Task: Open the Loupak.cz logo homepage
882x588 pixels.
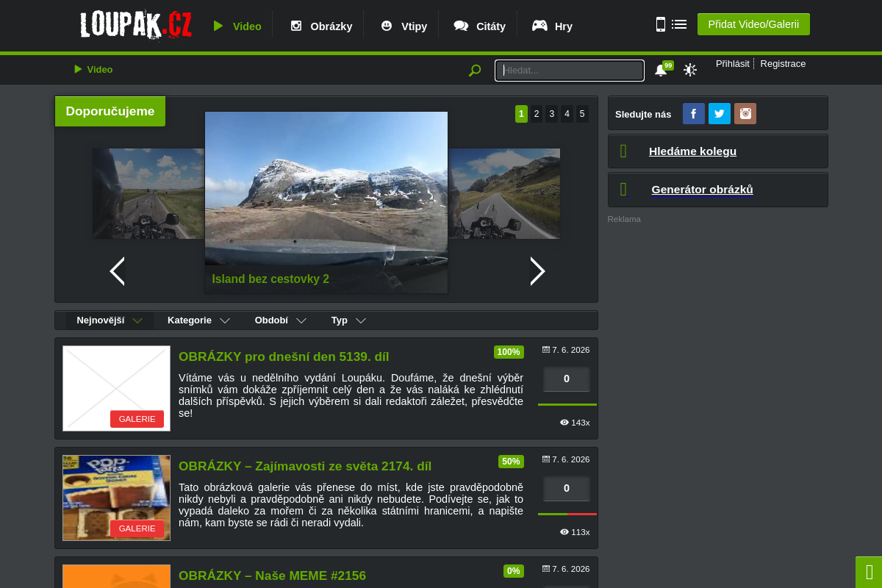Action: tap(136, 26)
